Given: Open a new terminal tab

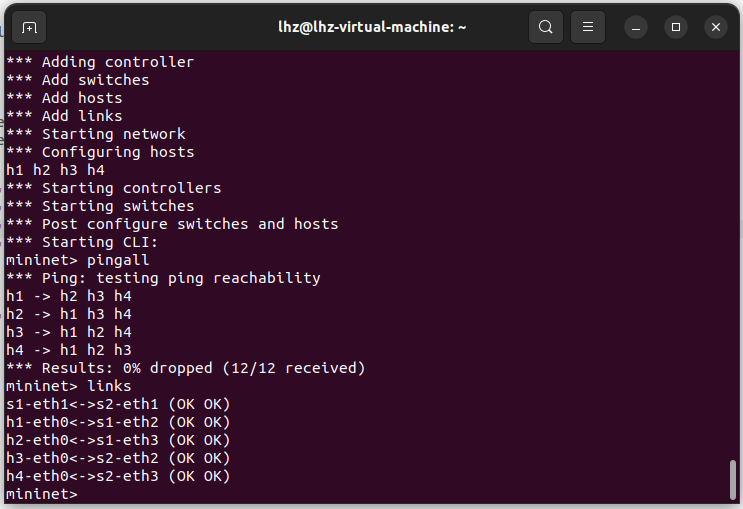Looking at the screenshot, I should pos(29,27).
